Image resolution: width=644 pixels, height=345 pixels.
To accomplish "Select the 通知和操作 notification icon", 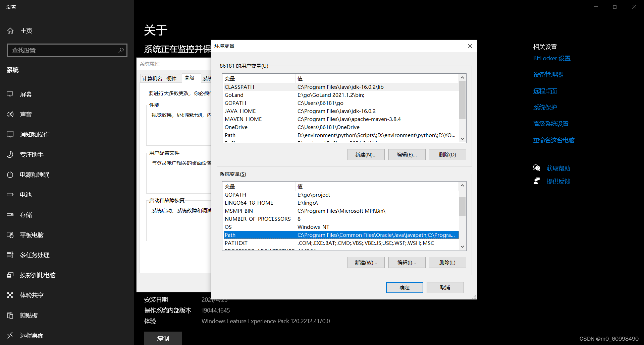I will [10, 134].
